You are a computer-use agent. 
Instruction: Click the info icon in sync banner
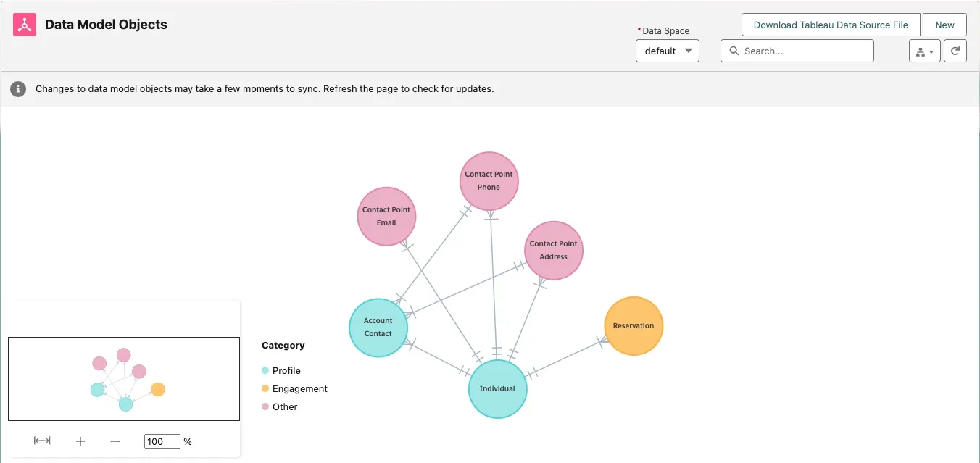pyautogui.click(x=18, y=89)
